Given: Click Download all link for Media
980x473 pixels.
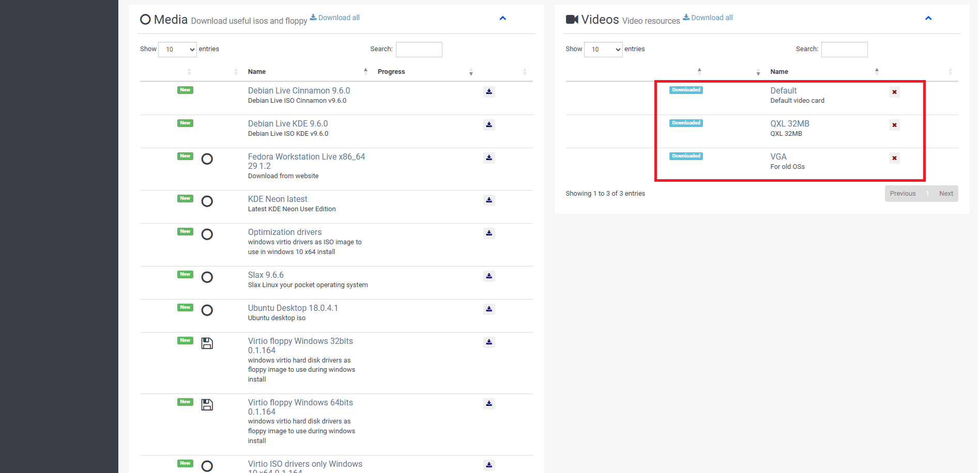Looking at the screenshot, I should coord(335,18).
